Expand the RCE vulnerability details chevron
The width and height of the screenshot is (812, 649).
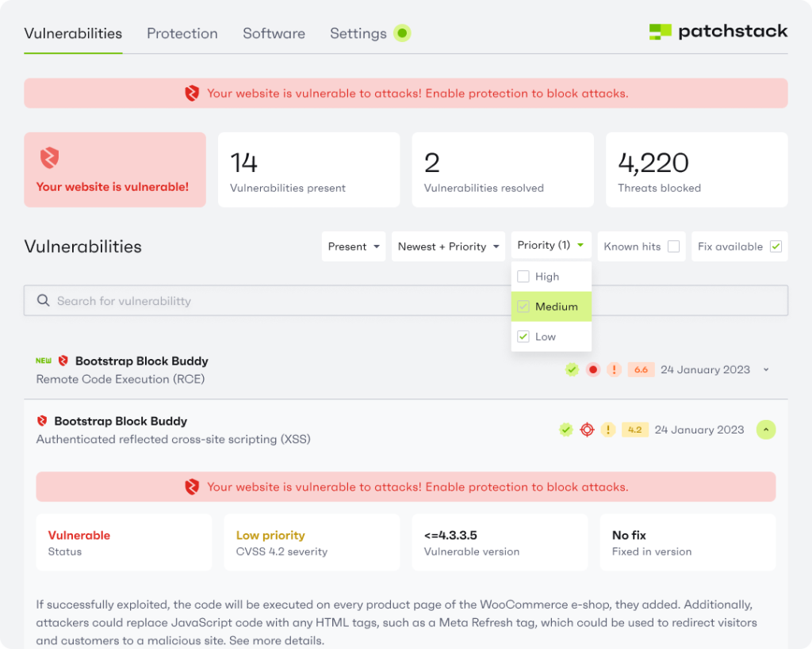click(764, 369)
